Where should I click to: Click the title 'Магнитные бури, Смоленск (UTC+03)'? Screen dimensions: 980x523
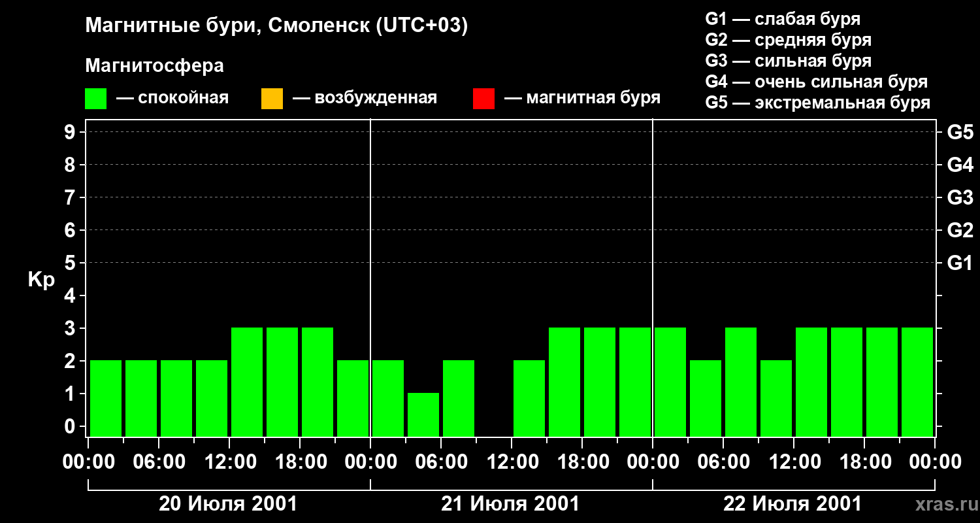click(x=277, y=26)
